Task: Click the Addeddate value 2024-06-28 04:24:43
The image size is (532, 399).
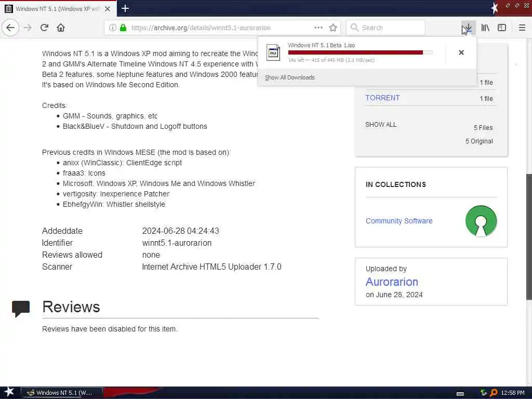Action: tap(180, 231)
